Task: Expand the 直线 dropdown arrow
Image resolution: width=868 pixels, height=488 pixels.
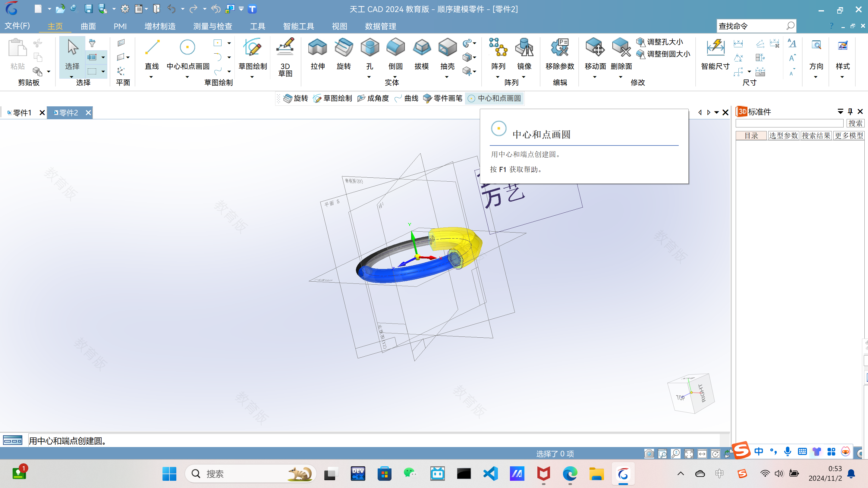Action: 151,77
